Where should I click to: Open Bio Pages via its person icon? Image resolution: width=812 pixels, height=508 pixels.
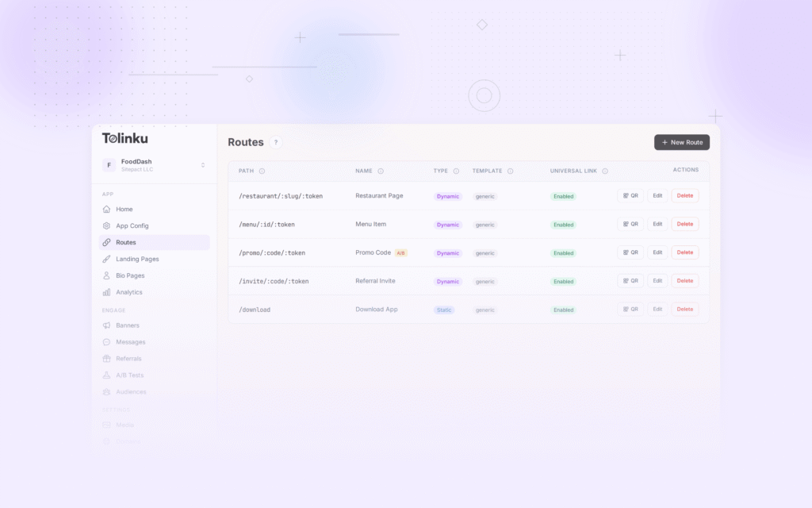tap(107, 275)
